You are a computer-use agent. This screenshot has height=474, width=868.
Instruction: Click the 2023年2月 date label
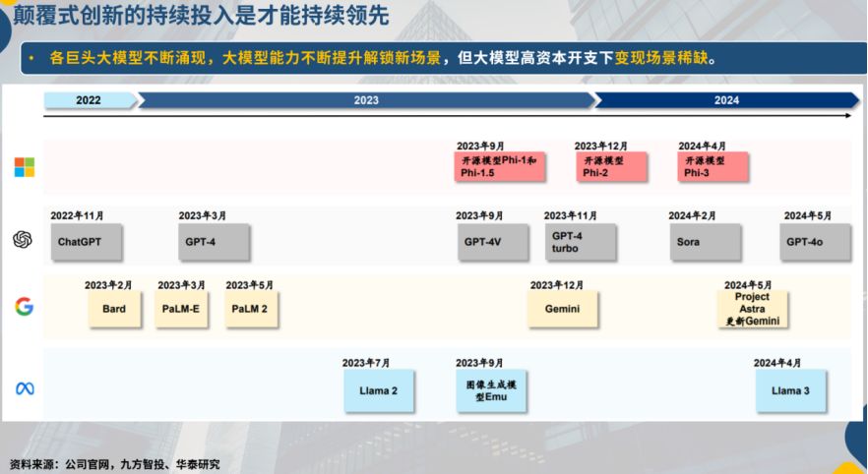pos(108,285)
